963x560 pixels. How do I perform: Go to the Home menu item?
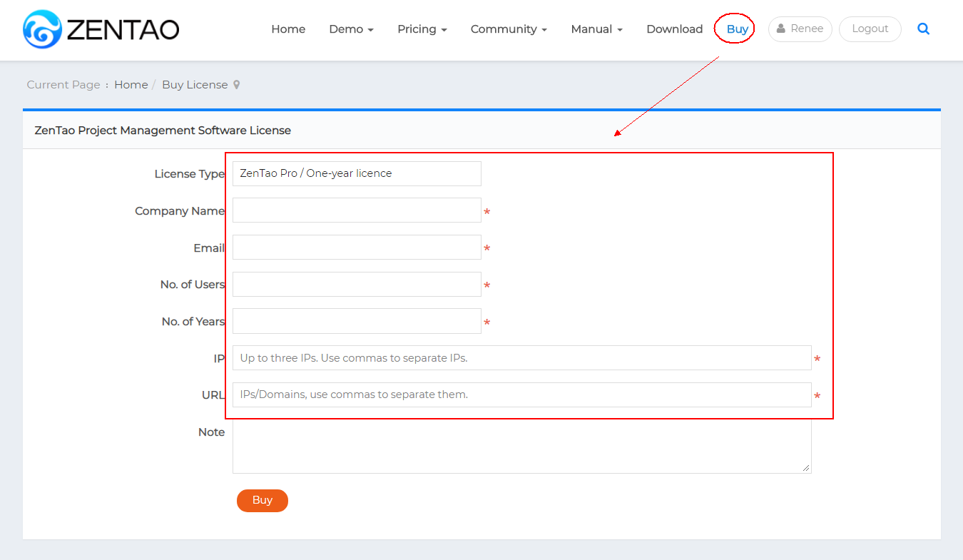pyautogui.click(x=288, y=29)
